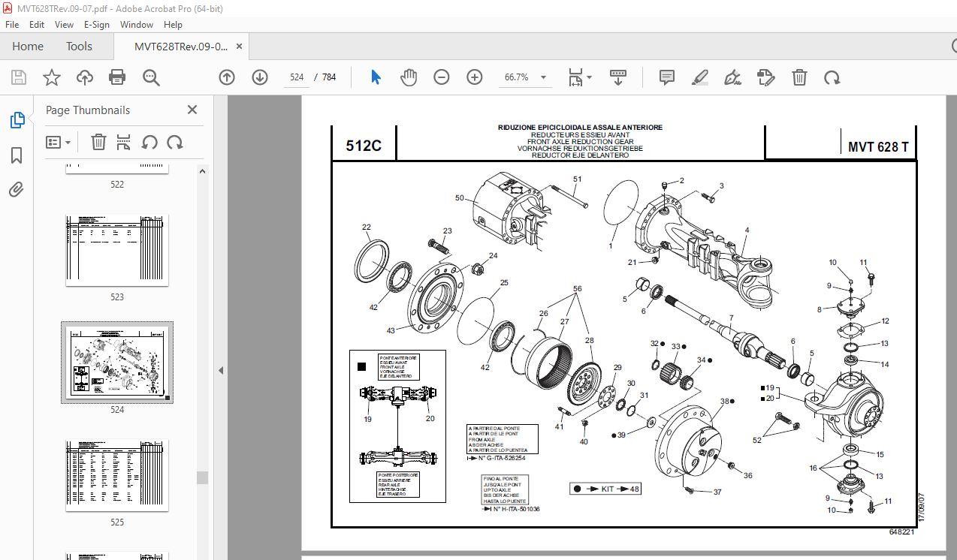Image resolution: width=957 pixels, height=560 pixels.
Task: Click the "KIT" label in diagram legend
Action: (608, 489)
